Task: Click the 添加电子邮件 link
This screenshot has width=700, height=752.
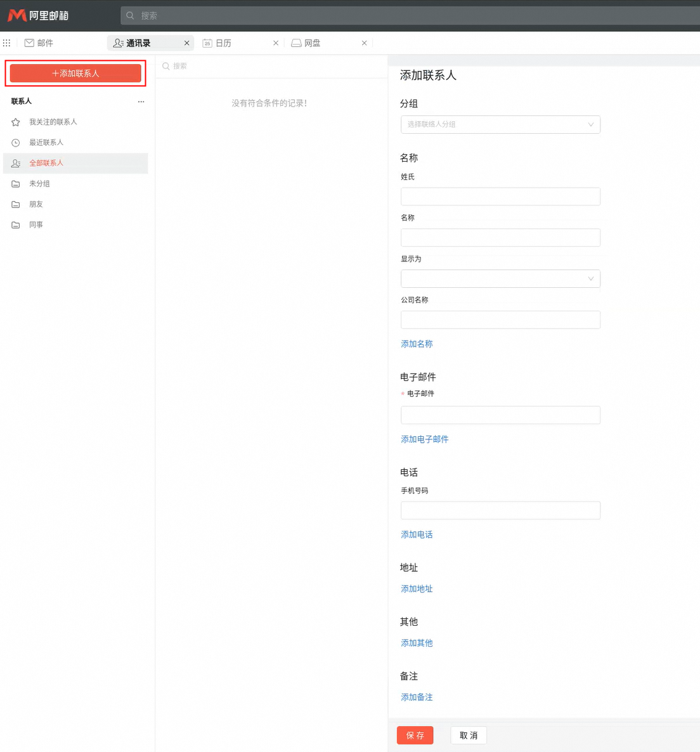Action: pos(424,439)
